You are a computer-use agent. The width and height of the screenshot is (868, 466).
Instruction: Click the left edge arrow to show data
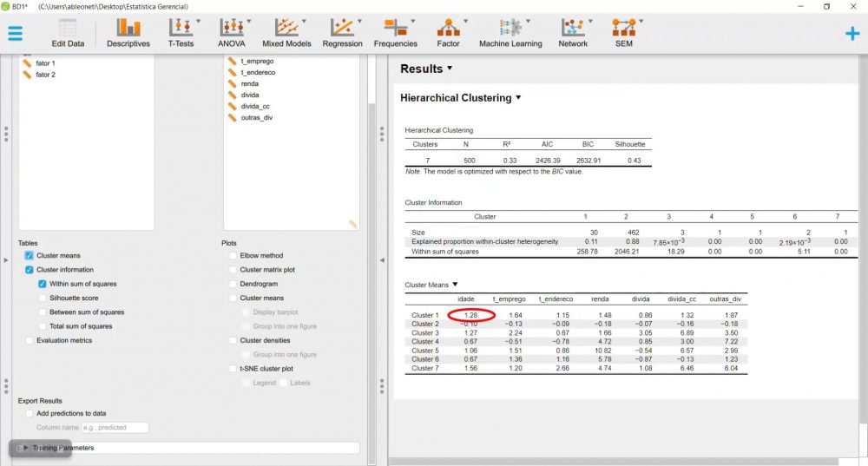click(6, 259)
